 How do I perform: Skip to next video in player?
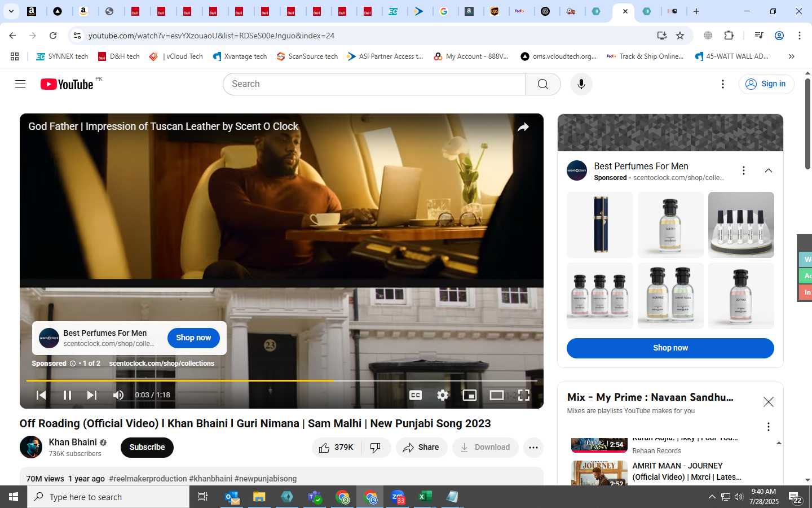tap(92, 395)
